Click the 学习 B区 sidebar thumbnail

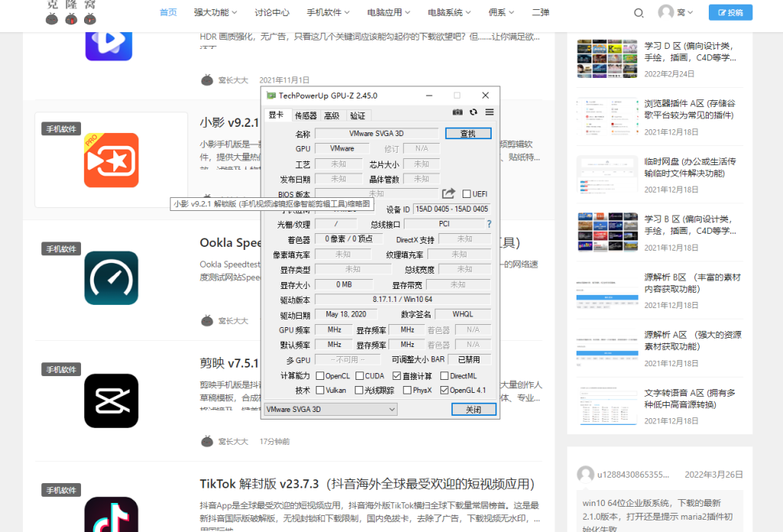tap(607, 232)
